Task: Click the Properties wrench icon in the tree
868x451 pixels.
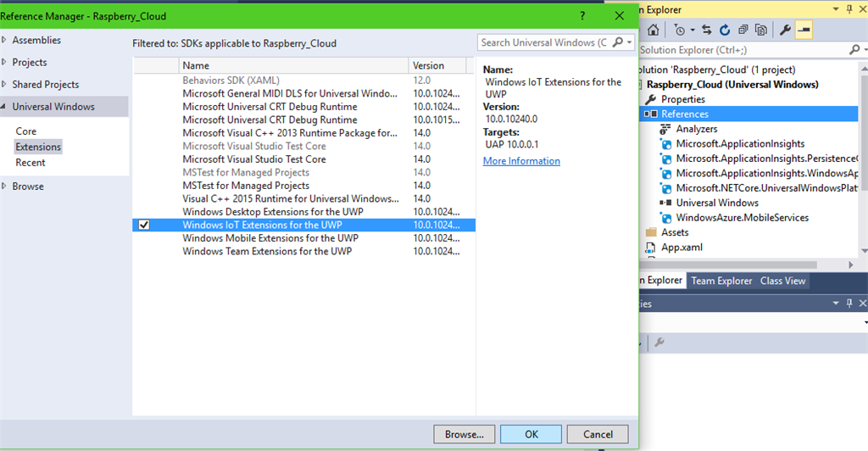Action: [x=651, y=99]
